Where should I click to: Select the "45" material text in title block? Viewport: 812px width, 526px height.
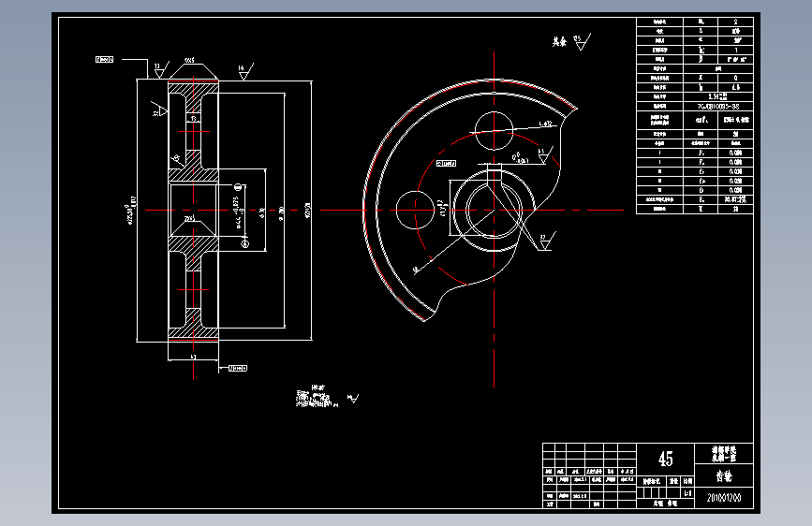click(666, 459)
